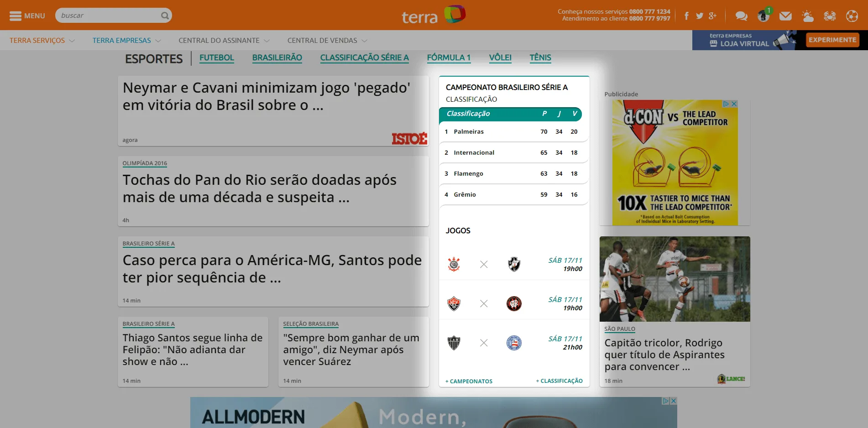Open the mail envelope icon
This screenshot has height=428, width=868.
(x=785, y=16)
